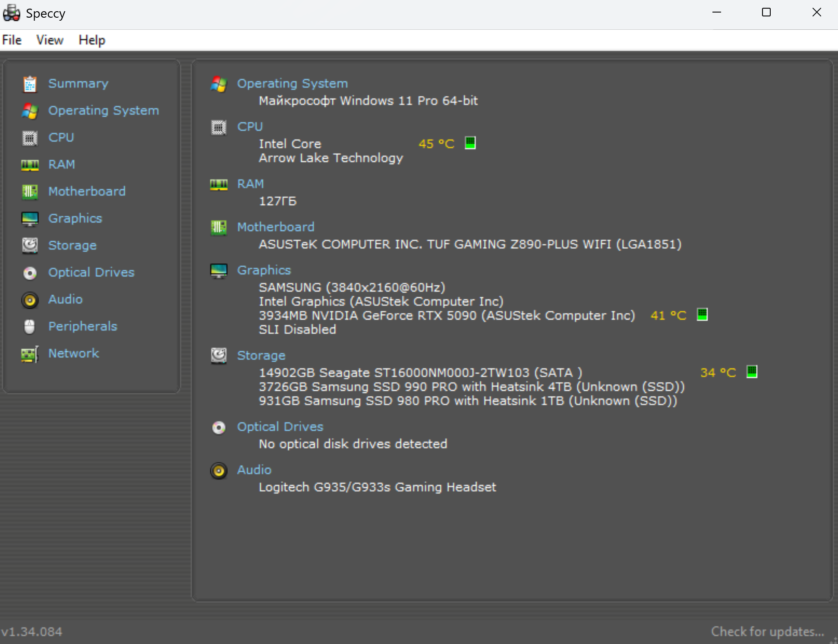The image size is (838, 644).
Task: Click the version number v1.34.084
Action: (x=32, y=632)
